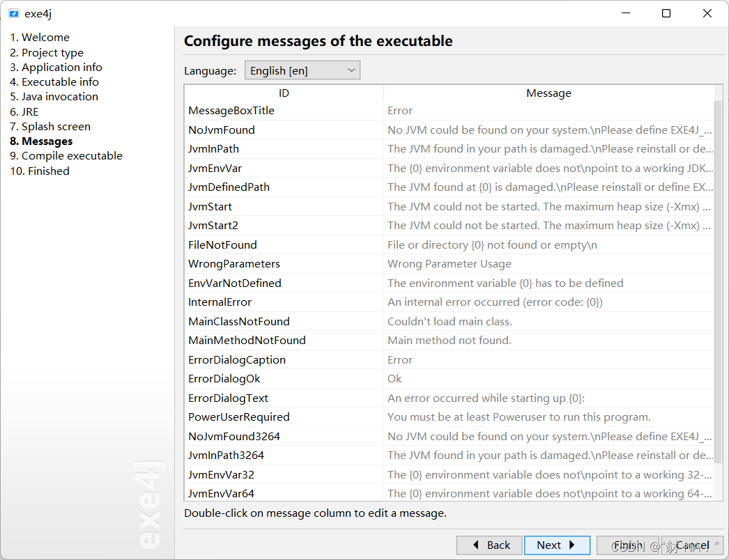The image size is (729, 560).
Task: Click the Finish button
Action: (x=627, y=545)
